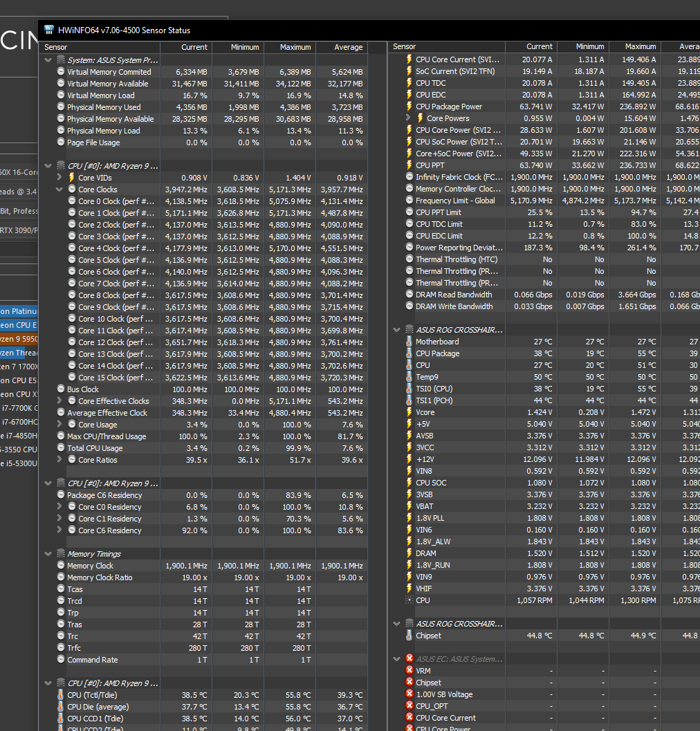Screen dimensions: 700x731
Task: Click the left Current column header
Action: click(186, 47)
